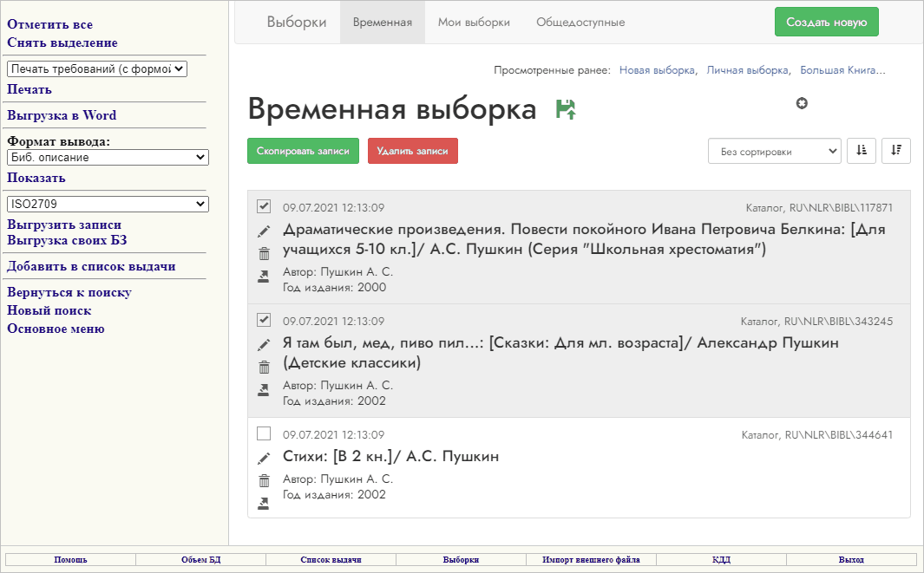Viewport: 924px width, 573px height.
Task: Switch to the Мои выборки tab
Action: (474, 23)
